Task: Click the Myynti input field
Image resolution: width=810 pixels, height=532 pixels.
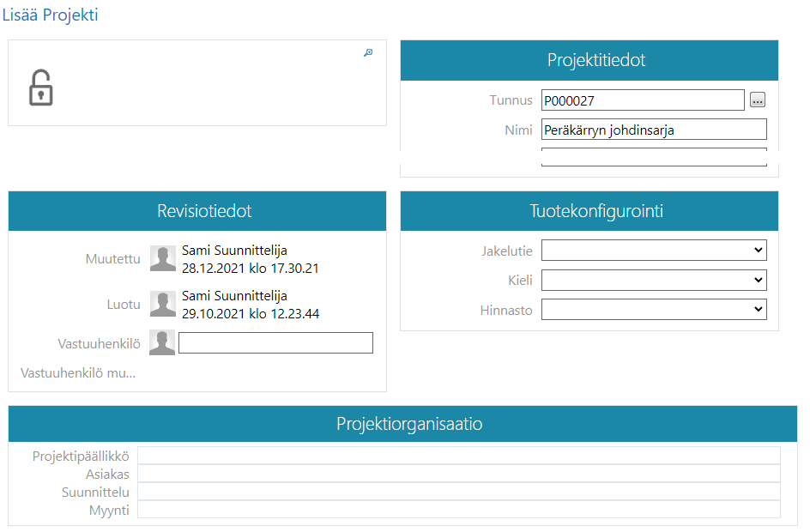Action: click(x=459, y=510)
